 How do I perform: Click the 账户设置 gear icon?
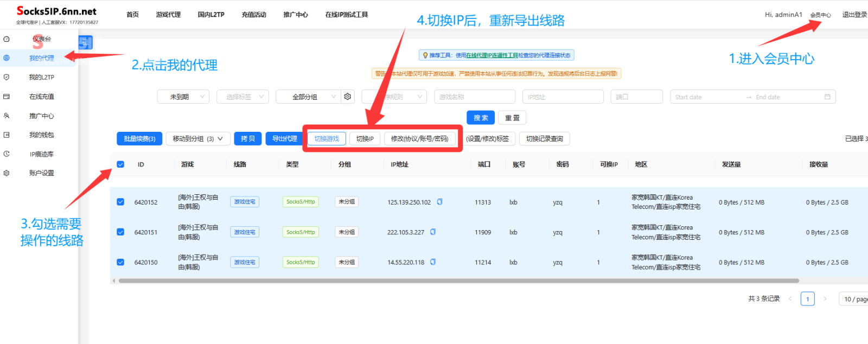click(x=7, y=173)
